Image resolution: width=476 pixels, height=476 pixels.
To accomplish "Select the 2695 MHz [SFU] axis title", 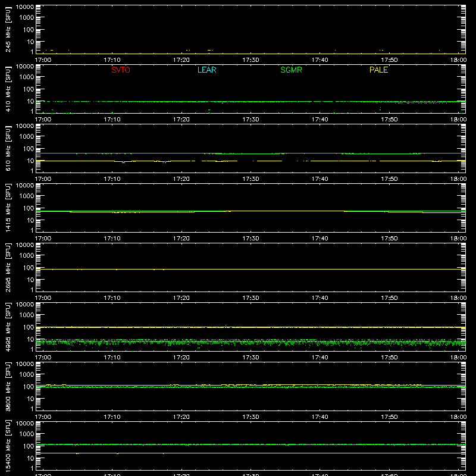I will click(x=8, y=267).
